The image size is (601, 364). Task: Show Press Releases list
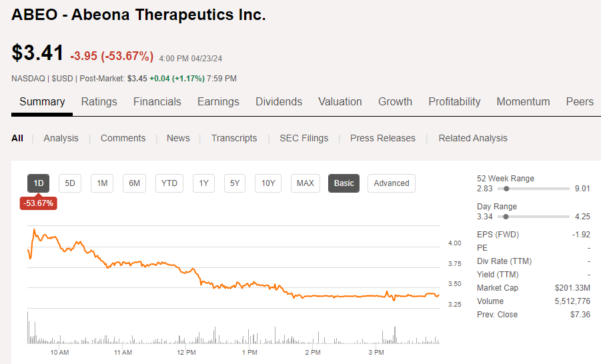tap(382, 138)
